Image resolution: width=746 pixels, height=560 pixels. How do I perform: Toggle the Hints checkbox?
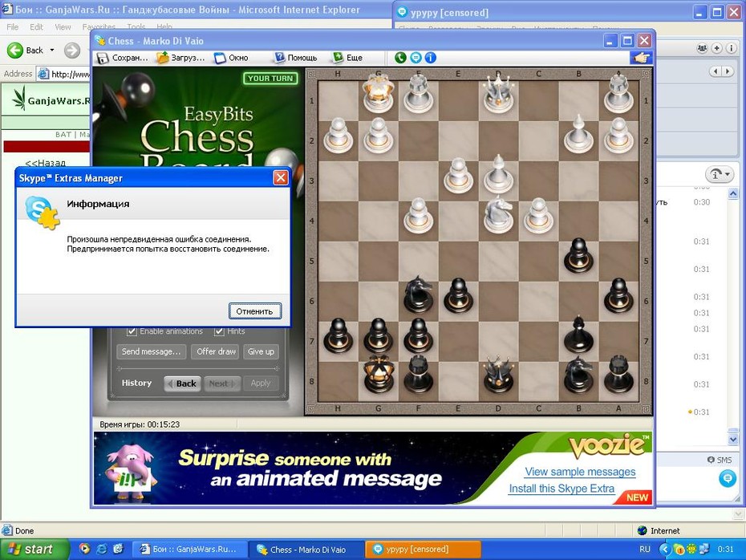coord(219,331)
